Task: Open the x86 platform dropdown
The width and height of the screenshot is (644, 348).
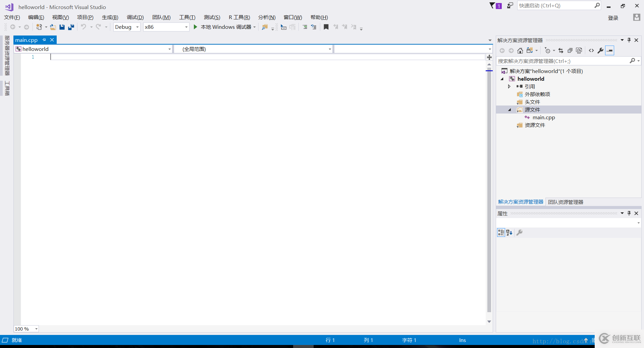Action: (x=186, y=27)
